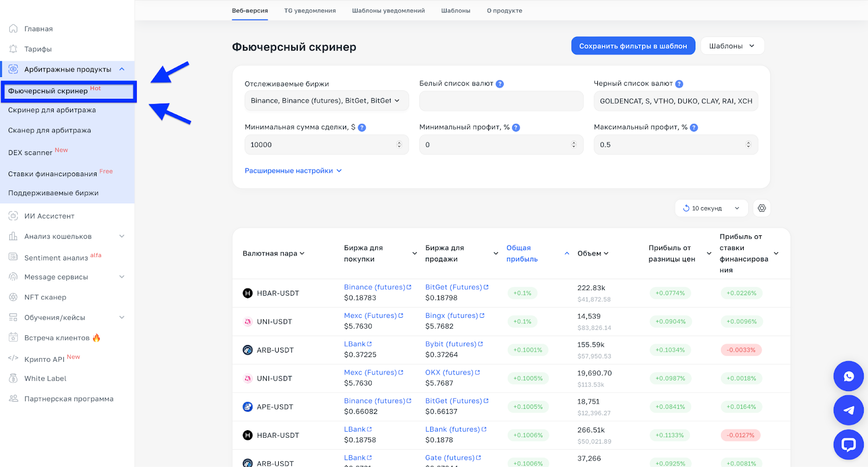Click the -0.0033% funding badge in ARB-USDT row

[x=741, y=350]
